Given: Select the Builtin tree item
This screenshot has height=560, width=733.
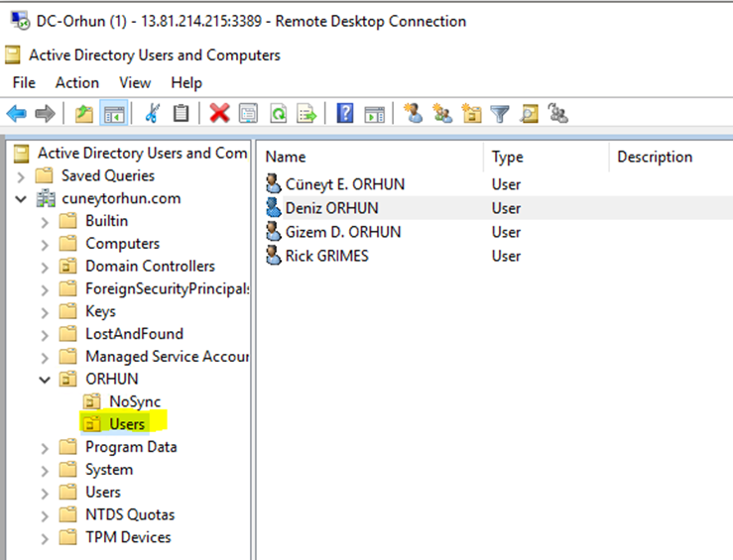Looking at the screenshot, I should click(x=106, y=220).
